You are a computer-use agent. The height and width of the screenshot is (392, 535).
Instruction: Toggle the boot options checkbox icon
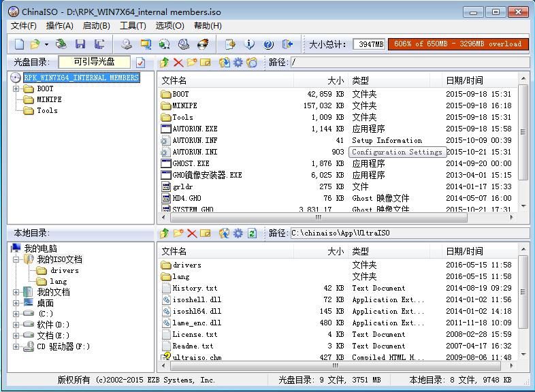click(x=140, y=63)
